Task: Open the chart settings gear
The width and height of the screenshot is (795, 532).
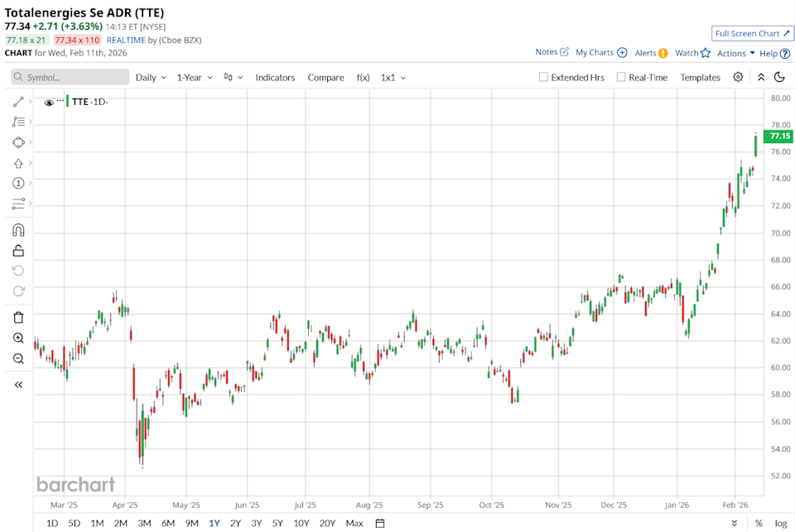Action: tap(740, 77)
